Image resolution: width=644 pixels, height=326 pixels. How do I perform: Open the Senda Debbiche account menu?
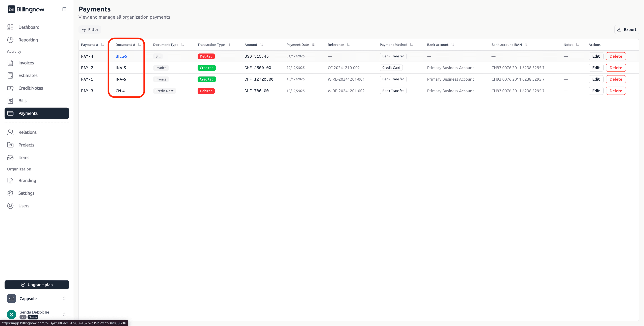coord(65,314)
